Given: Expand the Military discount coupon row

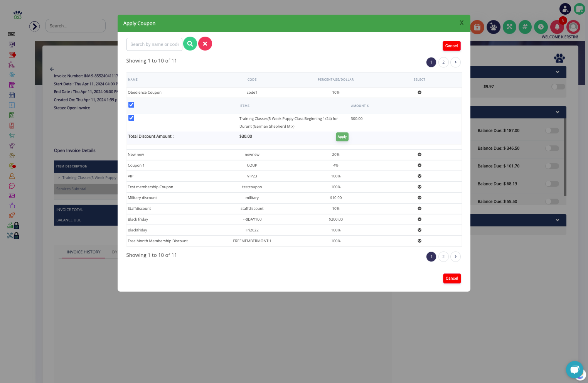Looking at the screenshot, I should click(x=420, y=198).
